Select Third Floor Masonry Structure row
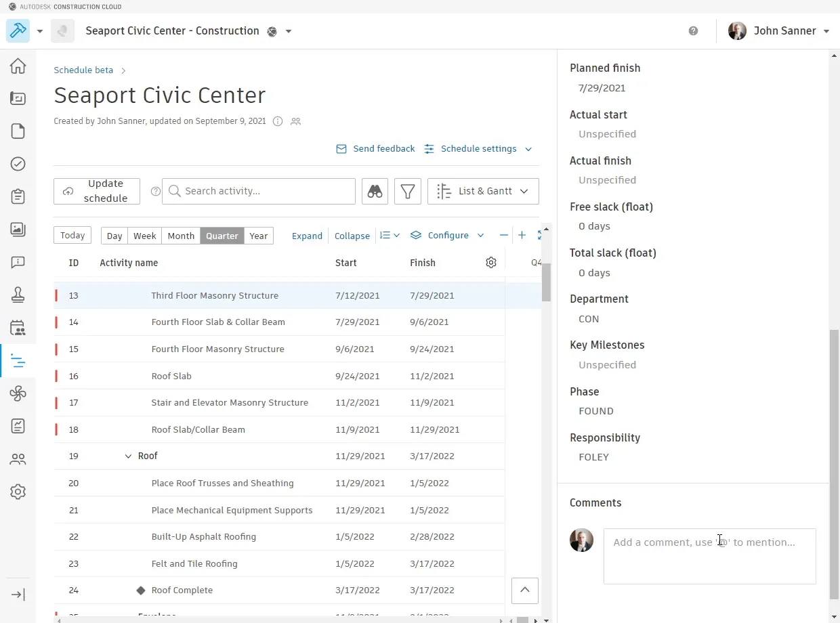 click(x=279, y=296)
